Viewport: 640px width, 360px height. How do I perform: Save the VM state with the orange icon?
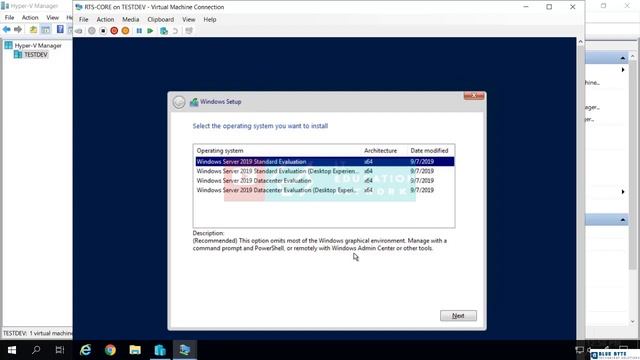[x=125, y=31]
